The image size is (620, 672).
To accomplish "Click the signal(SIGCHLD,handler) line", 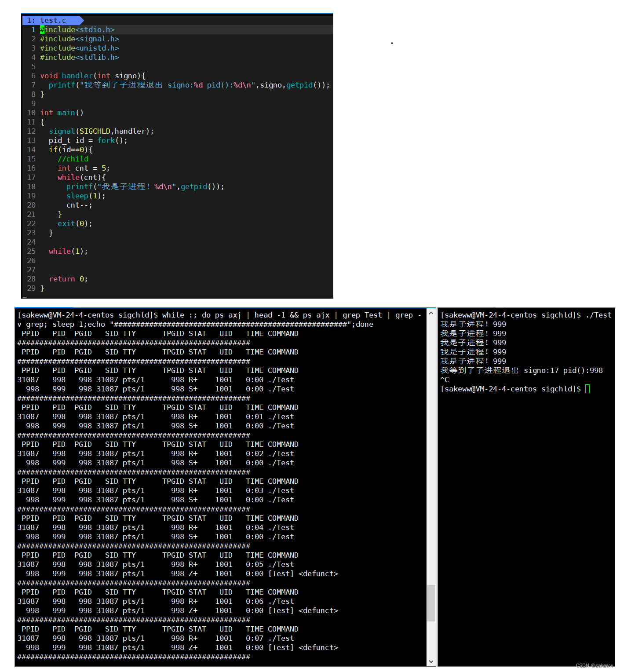I will pyautogui.click(x=101, y=131).
